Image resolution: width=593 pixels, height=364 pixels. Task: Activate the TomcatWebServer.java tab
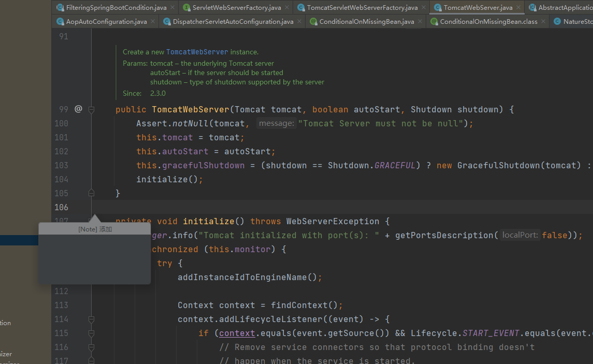(x=478, y=8)
